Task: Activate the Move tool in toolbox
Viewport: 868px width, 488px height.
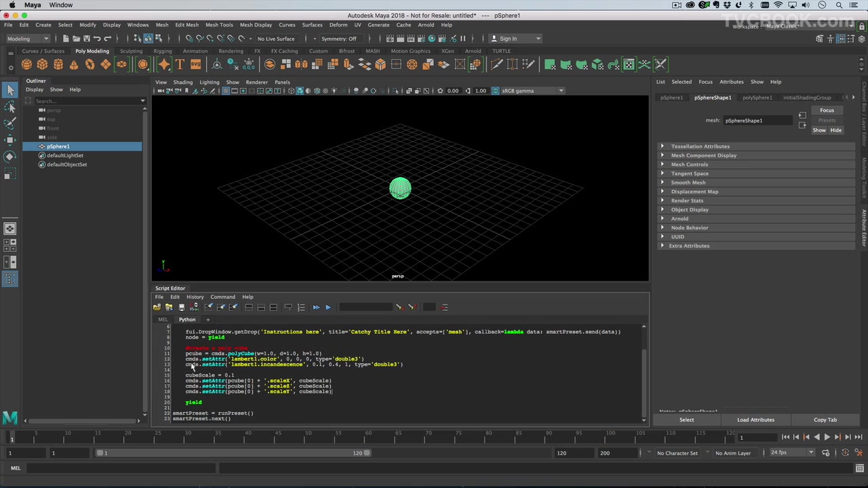Action: 9,140
